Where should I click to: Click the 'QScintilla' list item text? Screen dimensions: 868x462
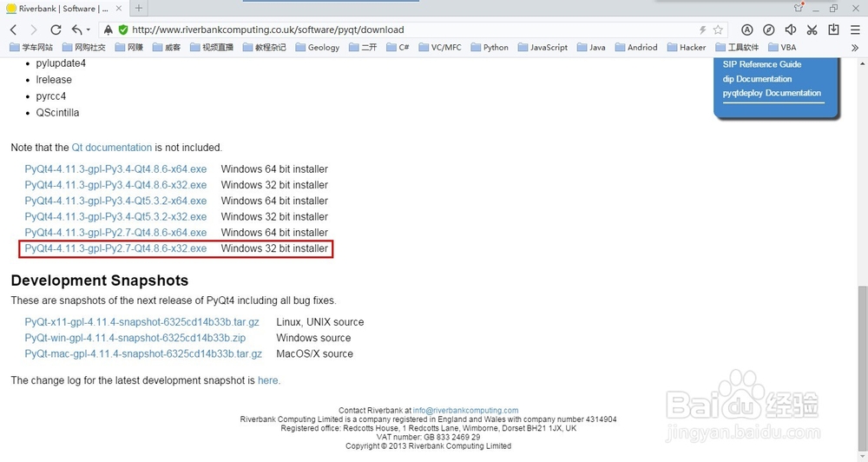(57, 112)
